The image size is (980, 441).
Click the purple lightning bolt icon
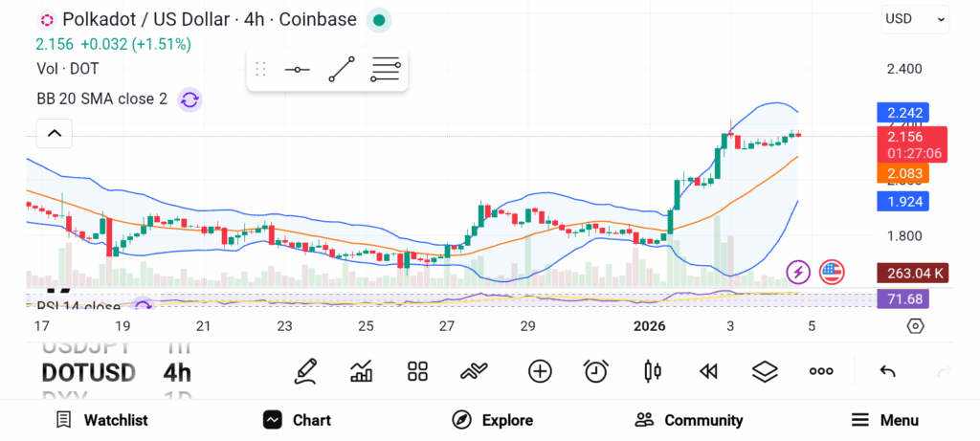[798, 273]
